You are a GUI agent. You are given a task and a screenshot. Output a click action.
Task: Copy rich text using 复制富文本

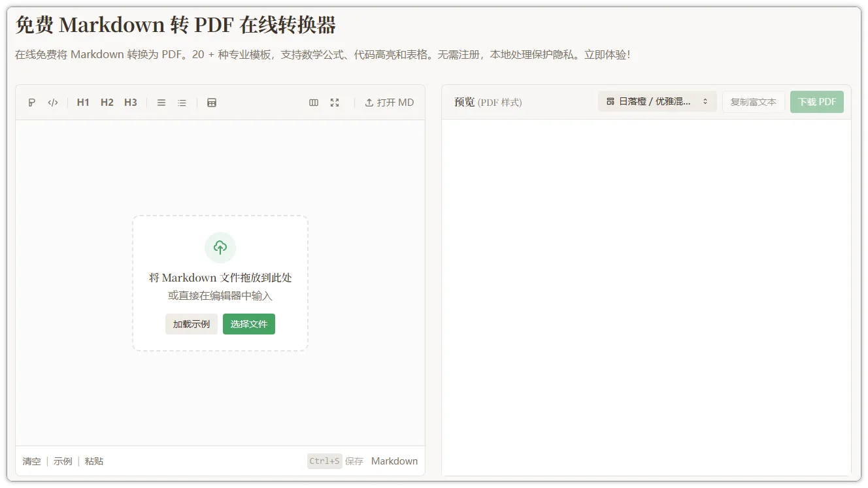[x=753, y=101]
